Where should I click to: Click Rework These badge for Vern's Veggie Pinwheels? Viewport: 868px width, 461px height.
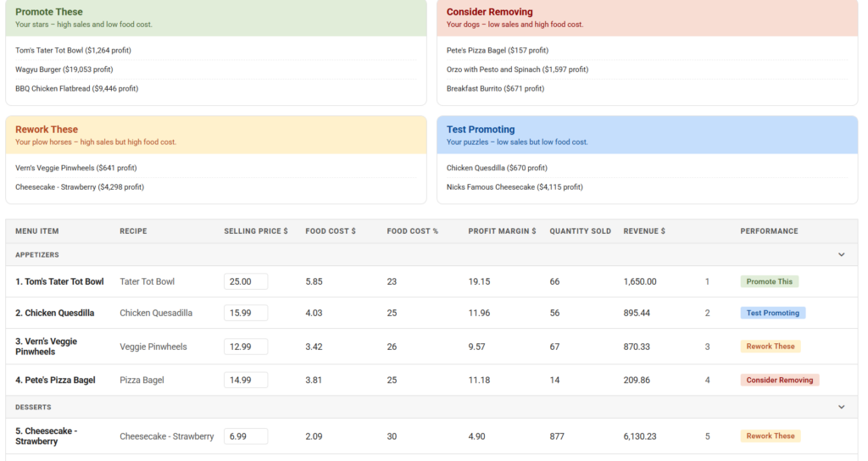(771, 347)
